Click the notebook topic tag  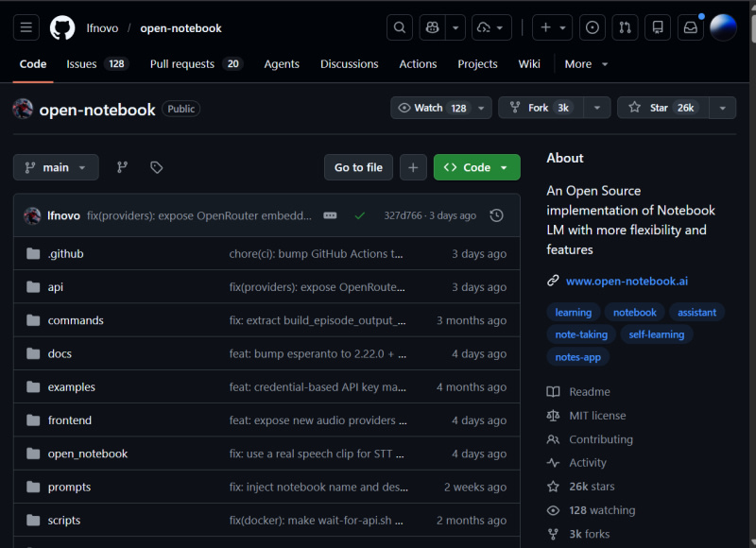point(634,313)
